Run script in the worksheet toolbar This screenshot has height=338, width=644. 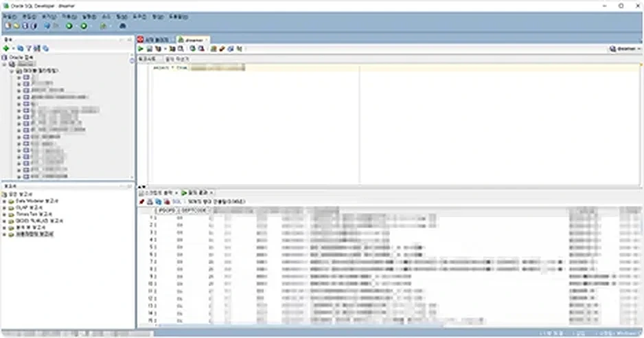tap(150, 49)
